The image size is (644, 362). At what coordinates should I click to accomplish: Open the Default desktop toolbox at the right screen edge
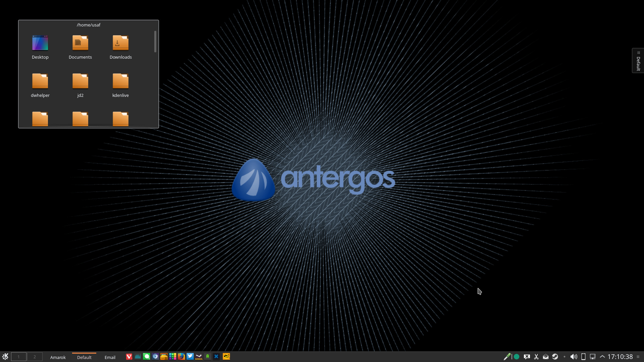[638, 61]
